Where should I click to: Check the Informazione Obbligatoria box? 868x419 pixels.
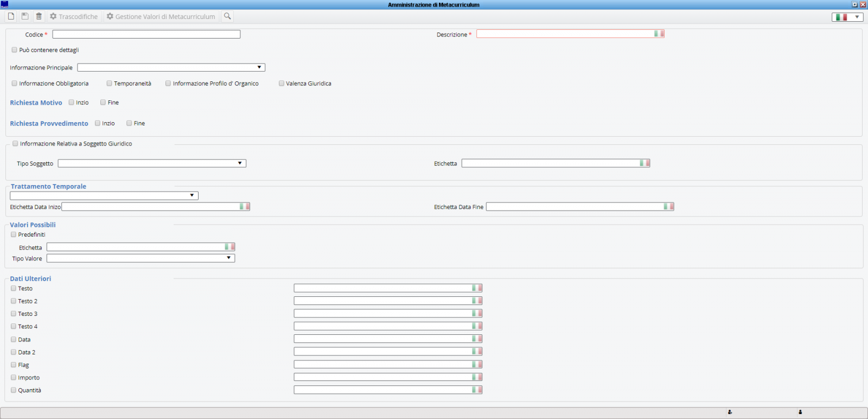coord(15,84)
